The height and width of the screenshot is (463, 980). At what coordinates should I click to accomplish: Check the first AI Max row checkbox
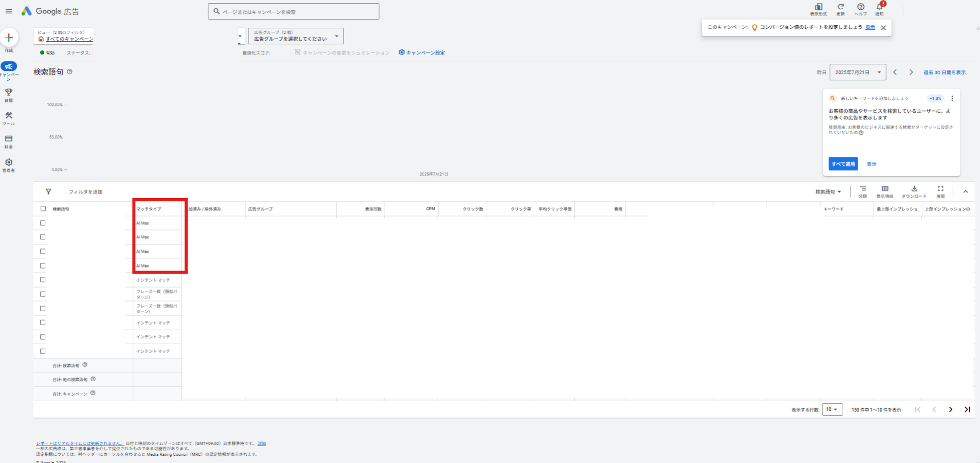pos(43,223)
